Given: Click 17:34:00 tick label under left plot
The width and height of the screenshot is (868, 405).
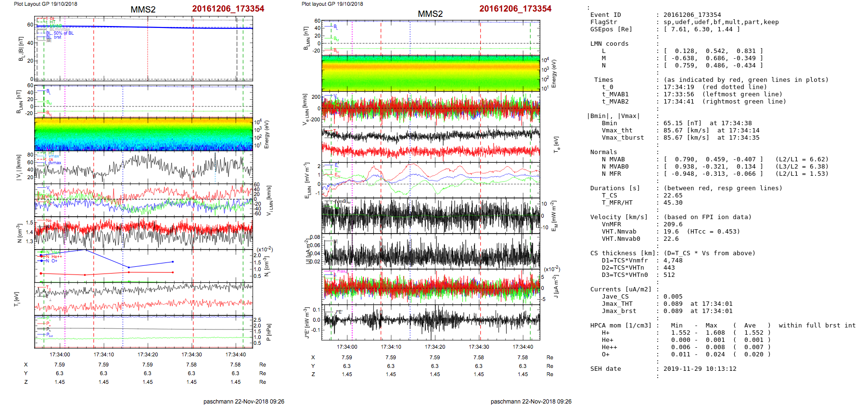Looking at the screenshot, I should click(x=60, y=354).
